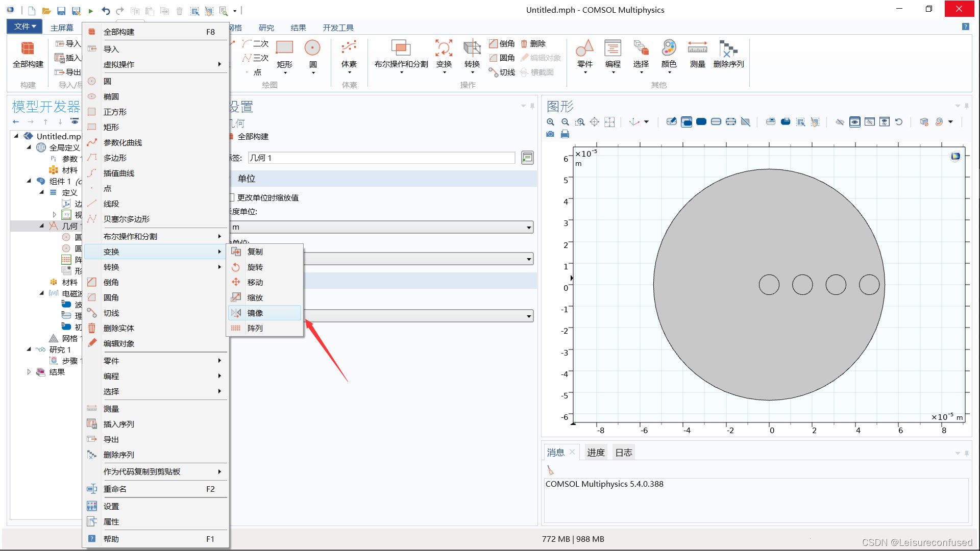Select 贝塞尔多边形 from the context menu

point(155,219)
